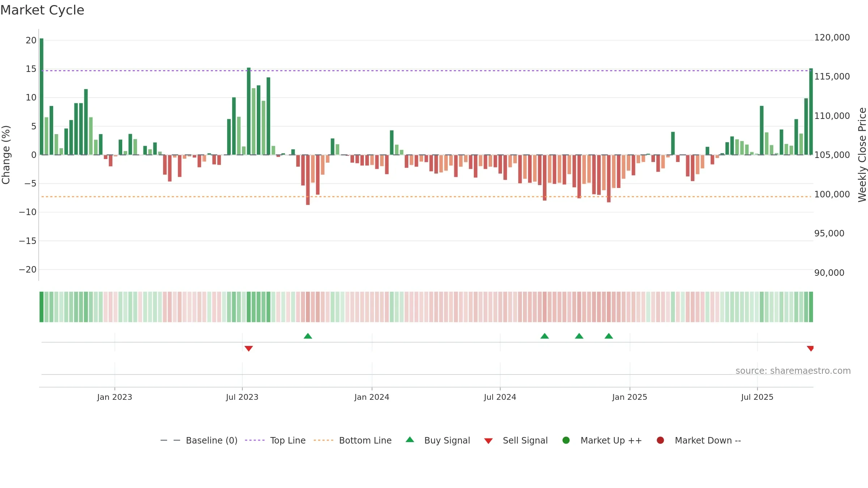Click the red Market Down circle icon
This screenshot has height=488, width=868.
[660, 440]
